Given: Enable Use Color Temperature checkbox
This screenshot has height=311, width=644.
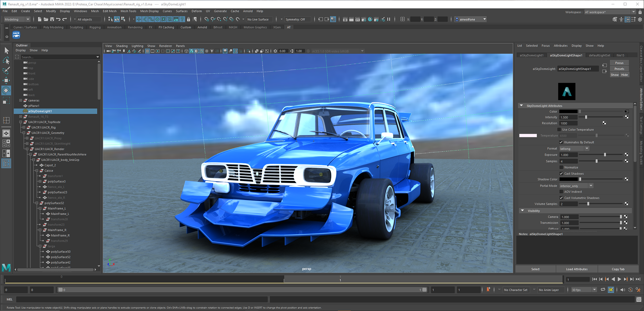Looking at the screenshot, I should point(559,129).
